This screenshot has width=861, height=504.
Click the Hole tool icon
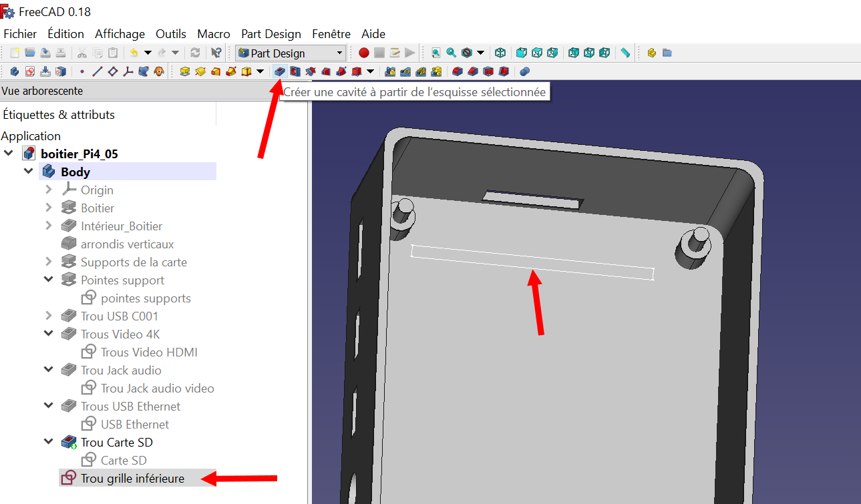[295, 71]
